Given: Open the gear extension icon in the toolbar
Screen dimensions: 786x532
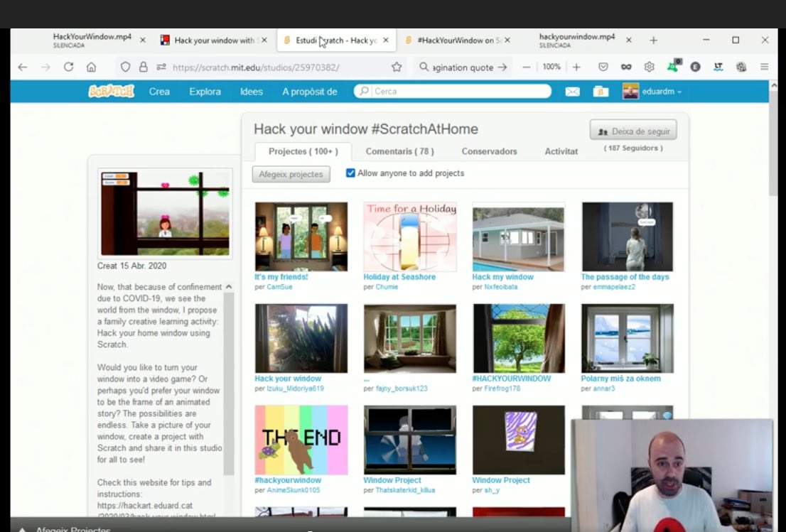Looking at the screenshot, I should tap(649, 67).
